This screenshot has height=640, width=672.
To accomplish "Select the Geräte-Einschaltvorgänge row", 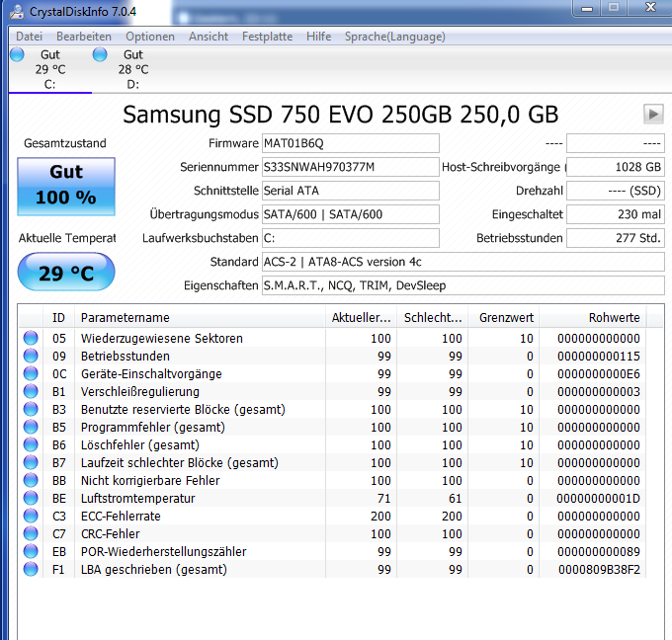I will click(333, 373).
